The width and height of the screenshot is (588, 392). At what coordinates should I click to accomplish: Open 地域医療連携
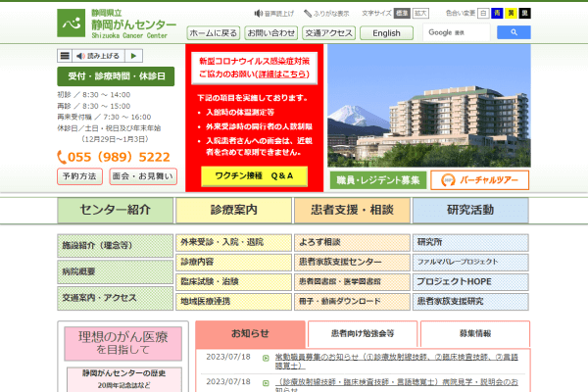click(x=233, y=302)
